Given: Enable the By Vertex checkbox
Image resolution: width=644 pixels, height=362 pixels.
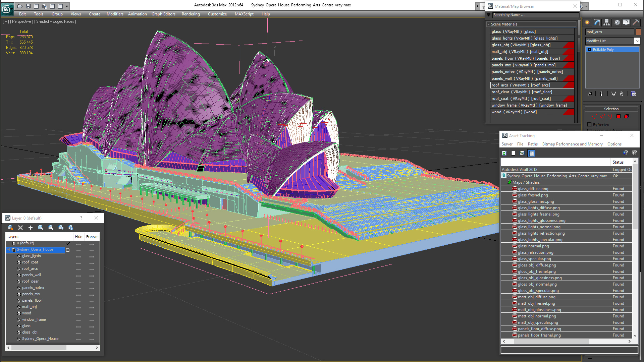Looking at the screenshot, I should (x=589, y=125).
